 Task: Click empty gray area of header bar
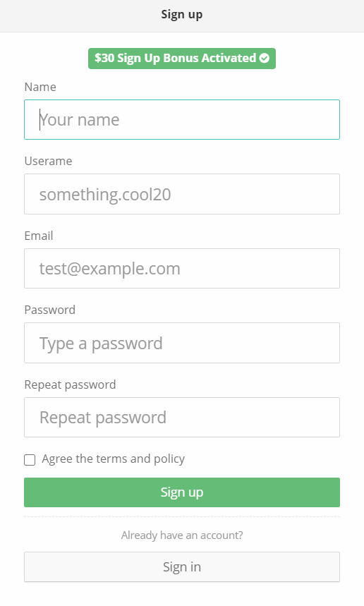[x=78, y=16]
